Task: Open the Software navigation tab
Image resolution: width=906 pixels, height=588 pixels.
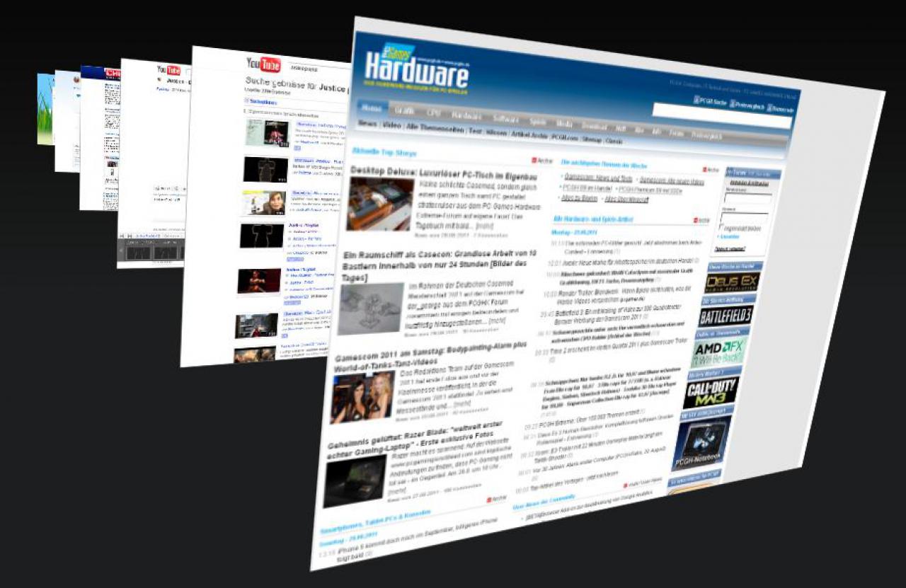Action: pyautogui.click(x=505, y=118)
